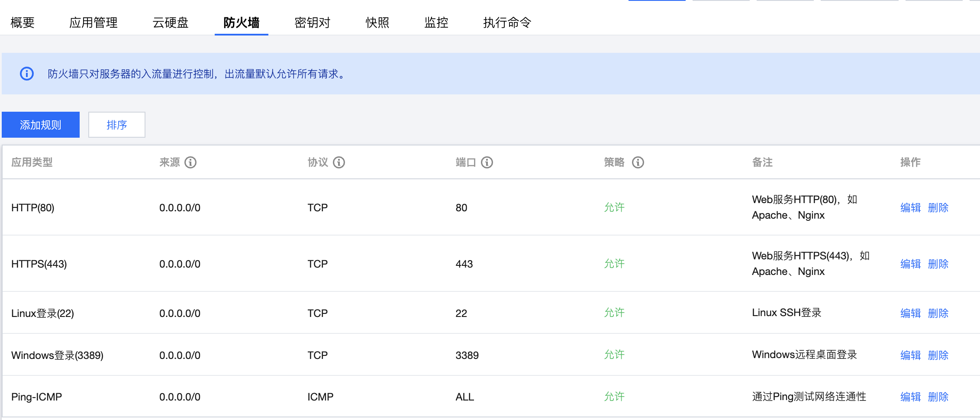
Task: Click the info icon next to 来源
Action: [x=190, y=162]
